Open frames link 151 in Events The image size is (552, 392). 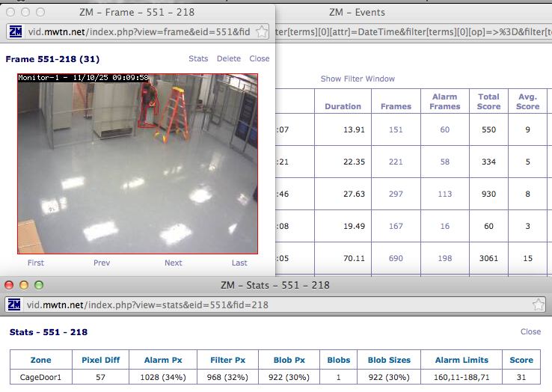tap(396, 129)
